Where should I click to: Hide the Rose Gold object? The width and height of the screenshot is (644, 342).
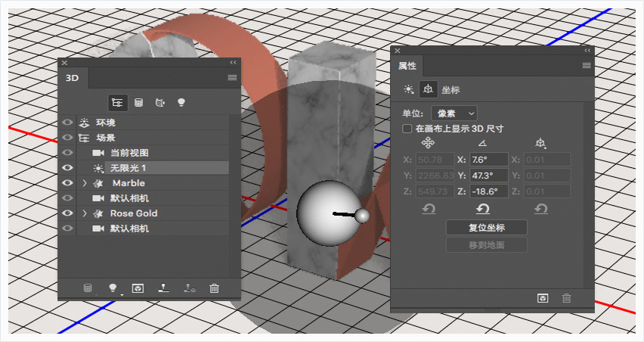(x=67, y=213)
